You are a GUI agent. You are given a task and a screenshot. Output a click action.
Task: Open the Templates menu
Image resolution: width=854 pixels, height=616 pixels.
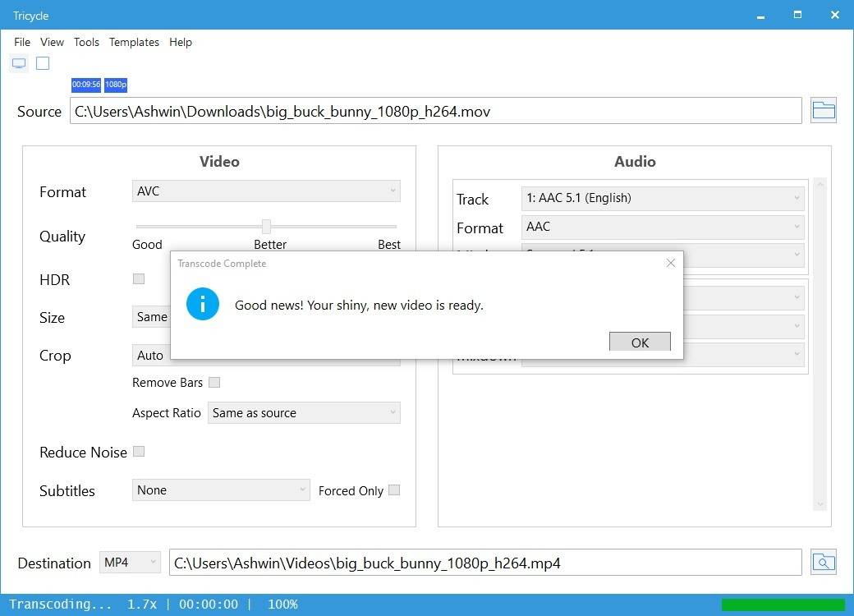pyautogui.click(x=134, y=42)
